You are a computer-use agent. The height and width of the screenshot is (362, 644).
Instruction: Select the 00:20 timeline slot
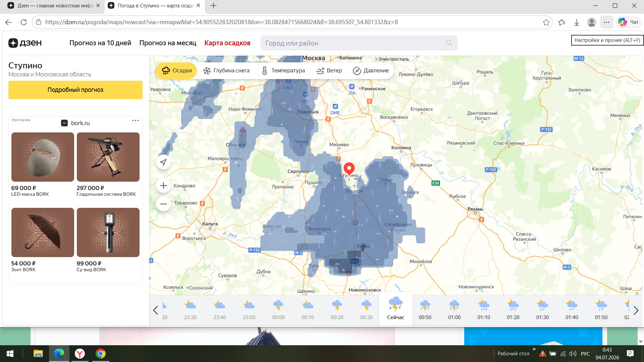coord(337,310)
